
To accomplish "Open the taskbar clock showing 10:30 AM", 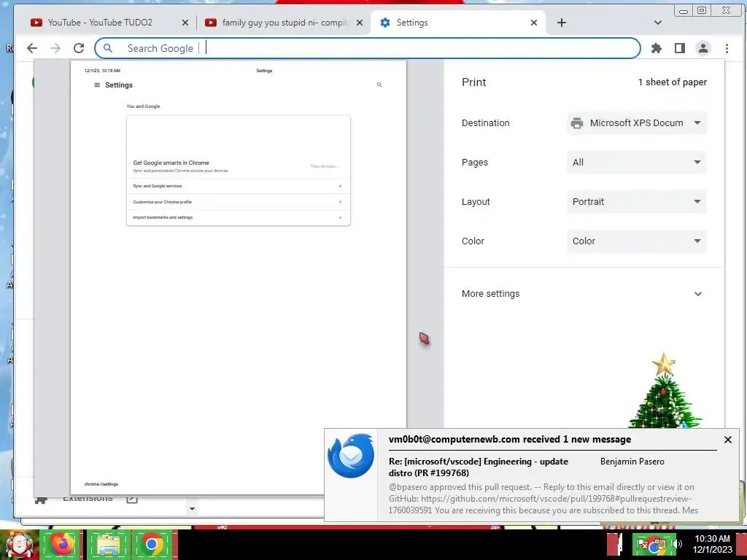I will (x=712, y=544).
